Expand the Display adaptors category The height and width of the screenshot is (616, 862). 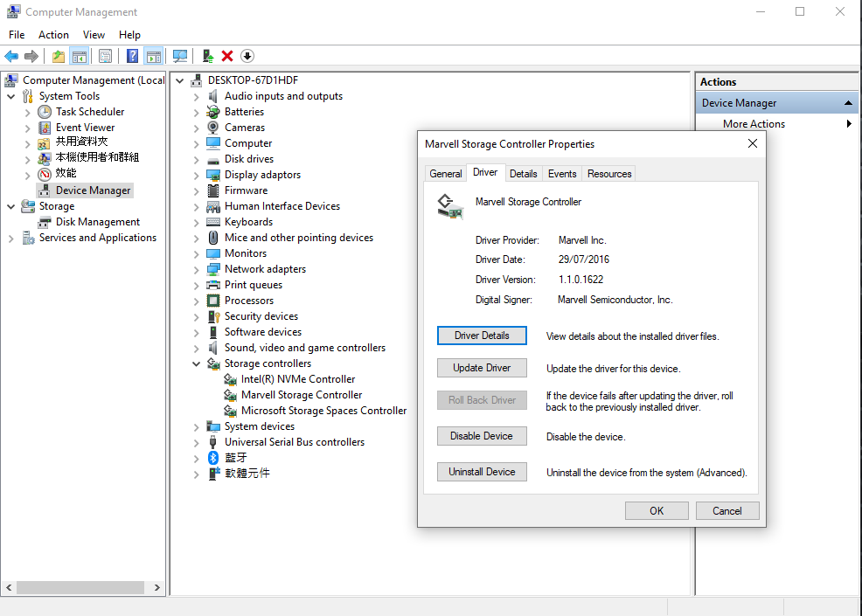point(197,175)
